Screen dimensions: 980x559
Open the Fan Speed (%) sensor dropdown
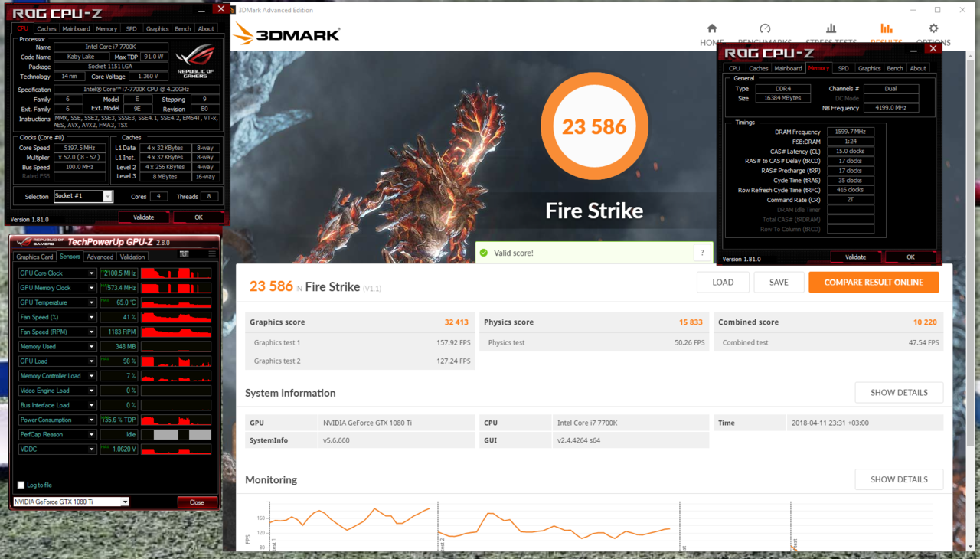coord(91,317)
